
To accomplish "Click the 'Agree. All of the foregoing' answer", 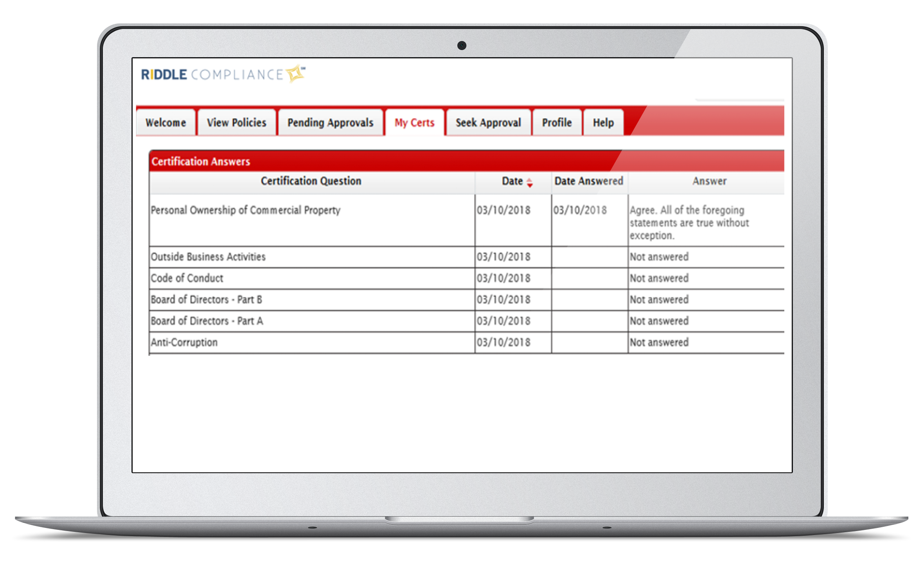I will 689,223.
